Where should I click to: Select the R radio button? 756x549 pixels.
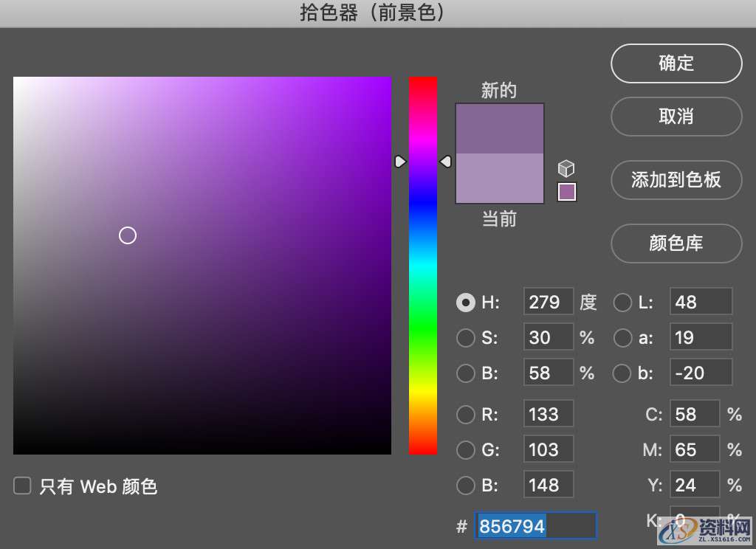coord(466,414)
